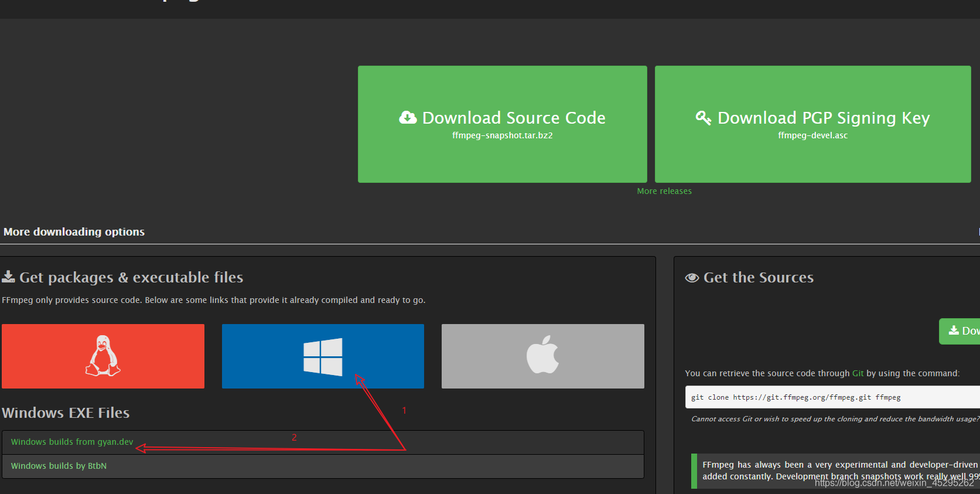Screen dimensions: 980x494
Task: Open the More releases link
Action: pyautogui.click(x=664, y=191)
